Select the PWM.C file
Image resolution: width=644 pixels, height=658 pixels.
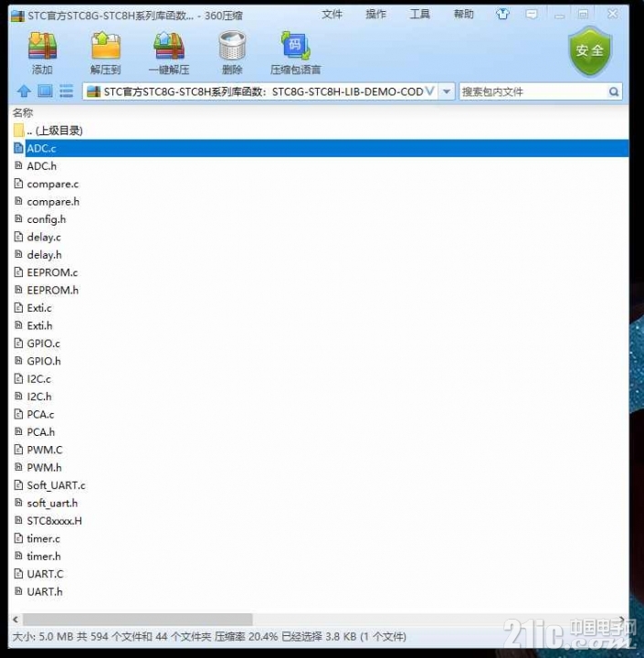pyautogui.click(x=319, y=450)
